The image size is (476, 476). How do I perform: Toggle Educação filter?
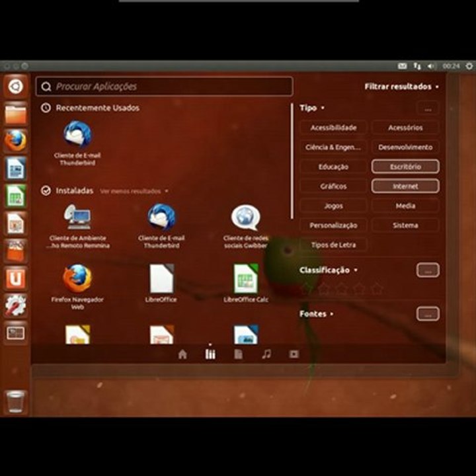pyautogui.click(x=333, y=167)
